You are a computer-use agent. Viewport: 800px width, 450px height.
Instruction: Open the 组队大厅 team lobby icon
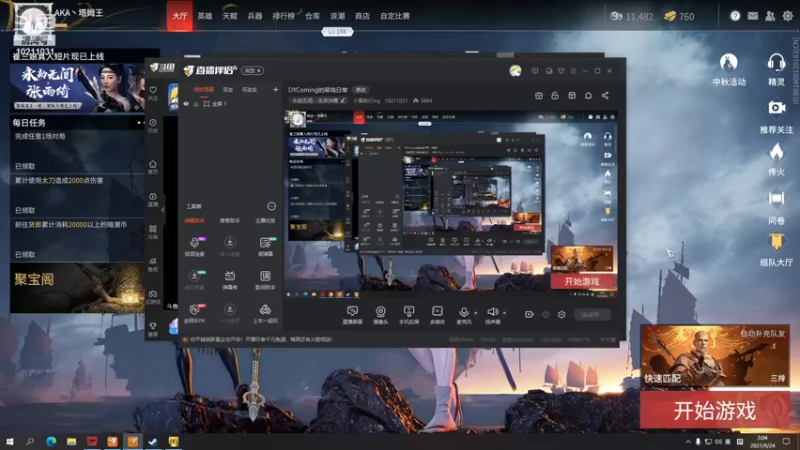coord(776,249)
